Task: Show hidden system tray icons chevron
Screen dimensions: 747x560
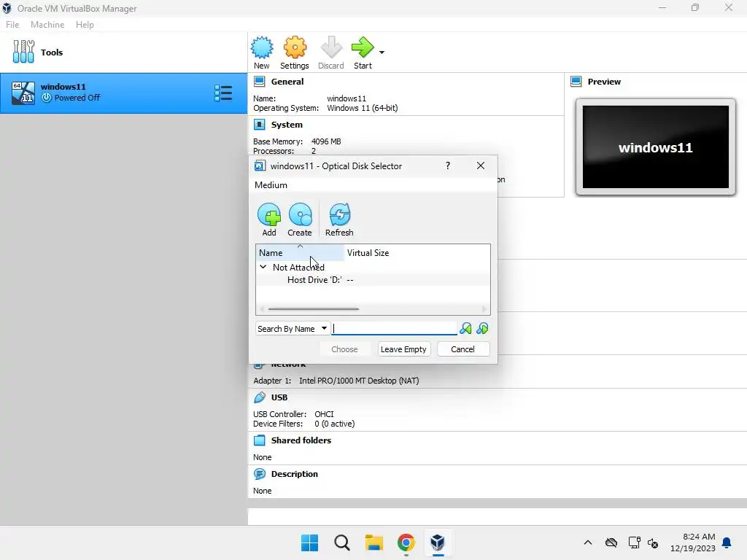Action: pos(588,542)
